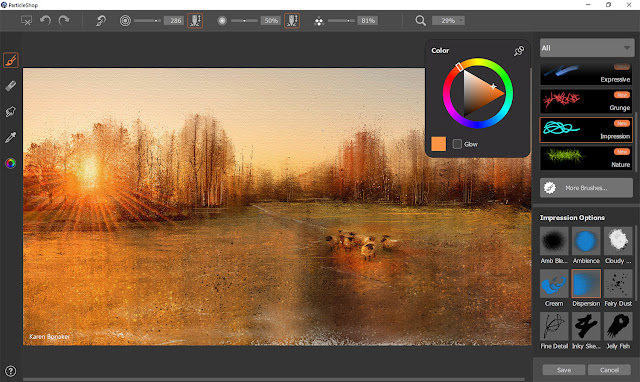
Task: Select the clone source tool in left sidebar
Action: pos(11,111)
